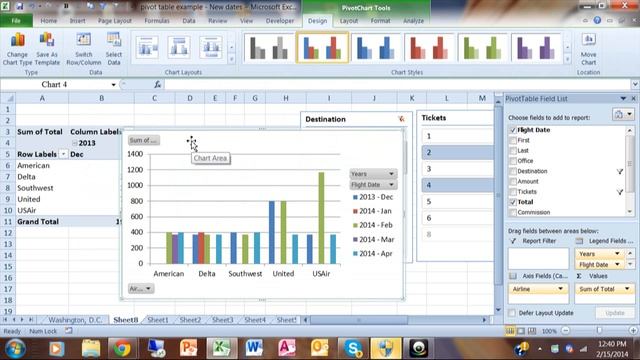The width and height of the screenshot is (640, 360).
Task: Open PivotTable Field List pane options arrow
Action: point(623,98)
